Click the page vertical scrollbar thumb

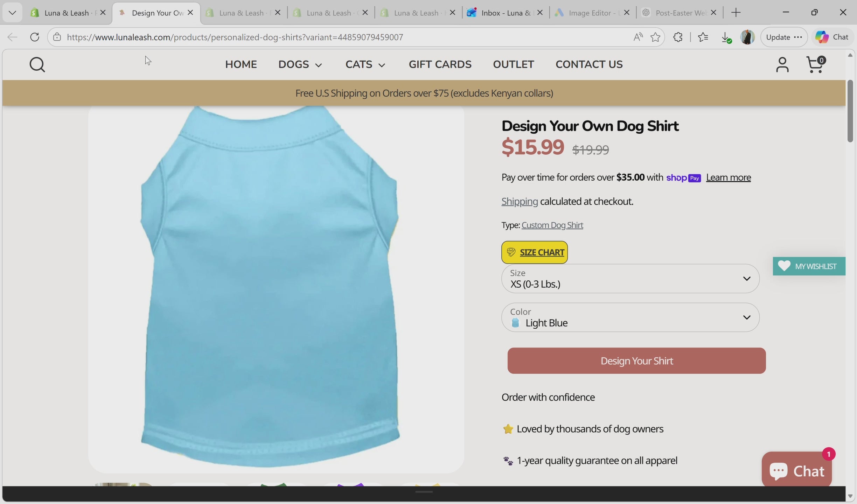coord(850,111)
